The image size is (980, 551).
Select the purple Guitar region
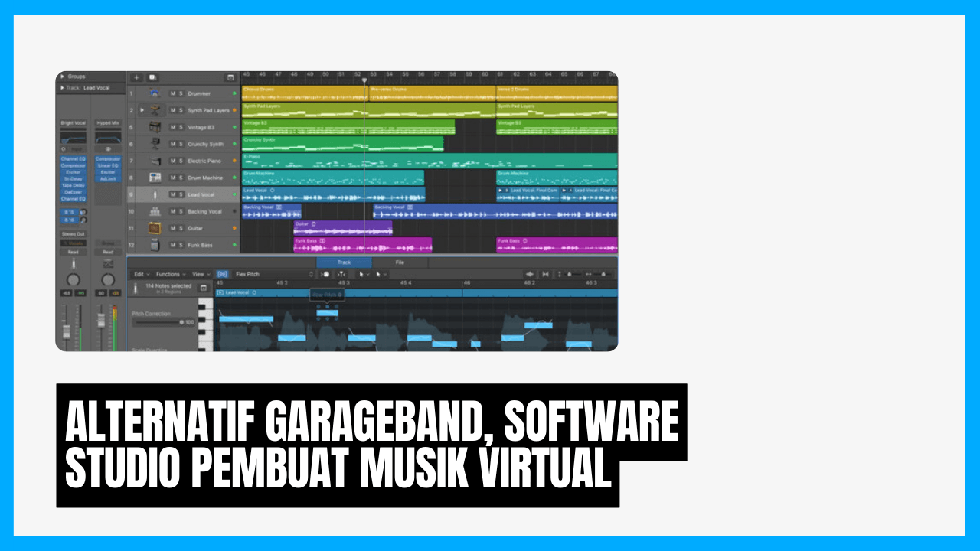343,228
